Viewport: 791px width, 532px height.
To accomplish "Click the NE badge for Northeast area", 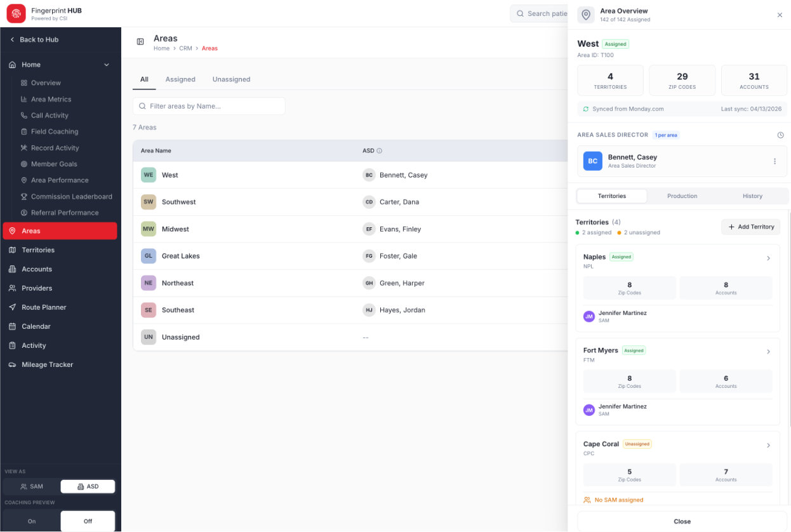I will [149, 283].
